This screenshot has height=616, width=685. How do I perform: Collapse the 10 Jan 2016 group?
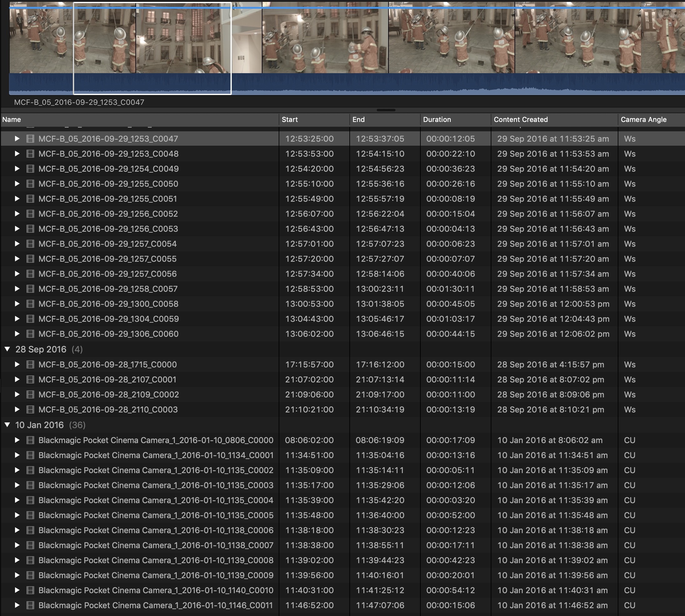point(7,425)
